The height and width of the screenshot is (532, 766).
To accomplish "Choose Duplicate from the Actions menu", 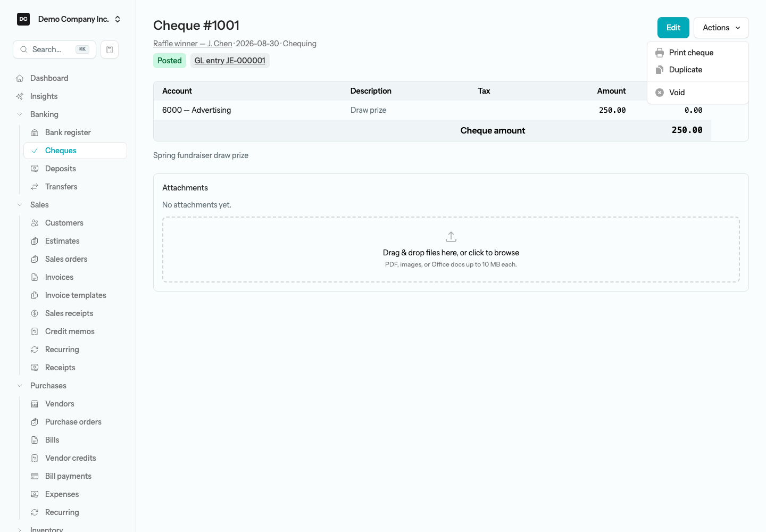I will (x=698, y=70).
